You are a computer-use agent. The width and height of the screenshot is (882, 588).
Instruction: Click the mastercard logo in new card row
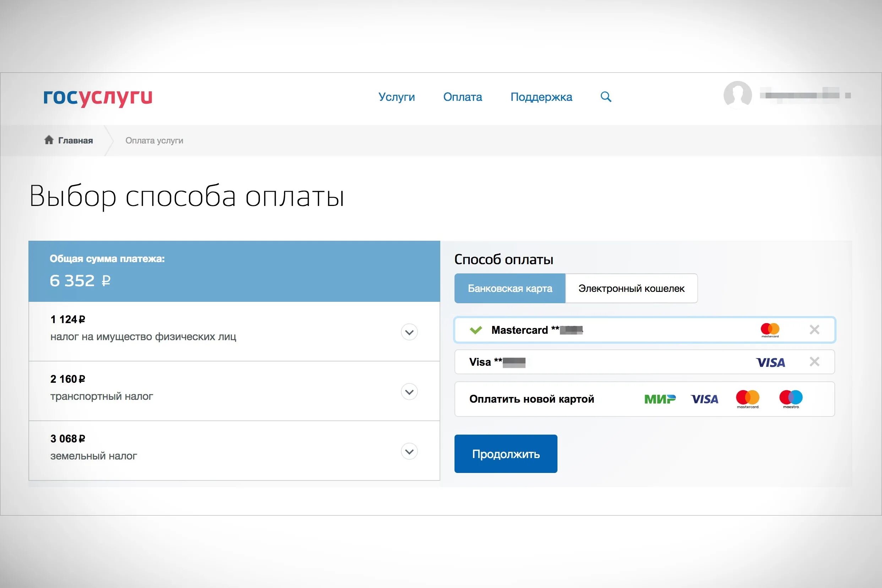point(747,399)
